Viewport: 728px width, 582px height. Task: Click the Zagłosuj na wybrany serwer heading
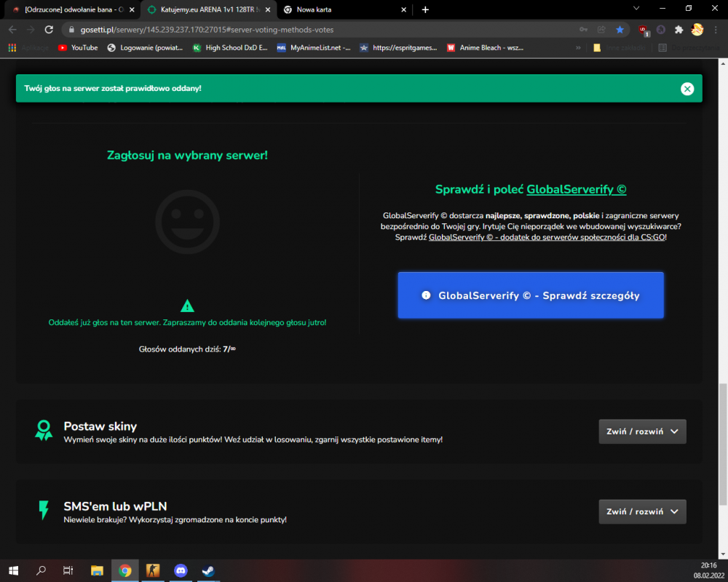pyautogui.click(x=187, y=155)
